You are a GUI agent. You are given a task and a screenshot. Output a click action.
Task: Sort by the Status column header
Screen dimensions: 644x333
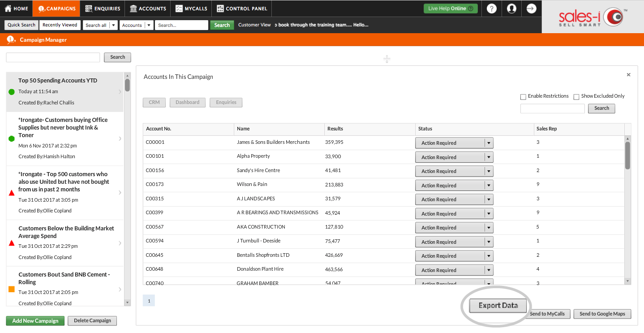pyautogui.click(x=475, y=129)
